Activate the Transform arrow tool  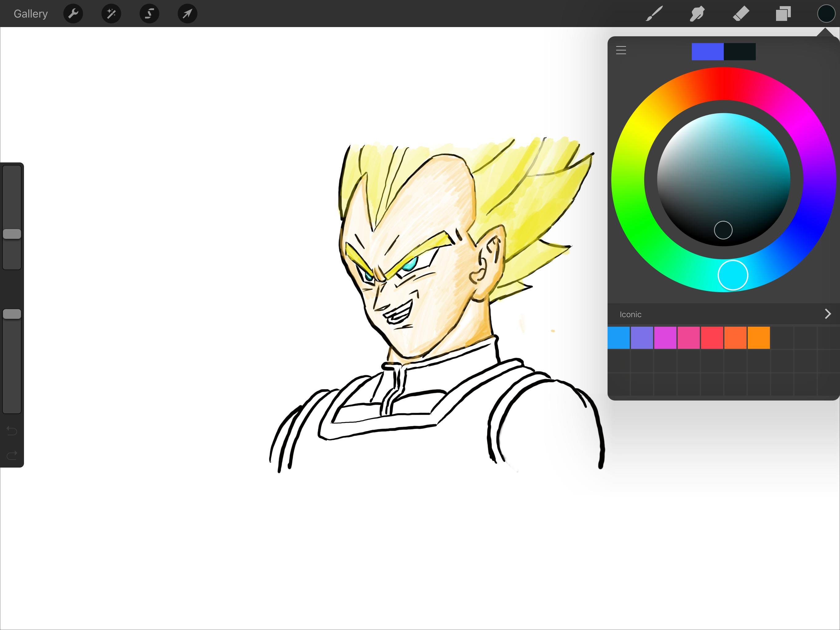tap(187, 14)
